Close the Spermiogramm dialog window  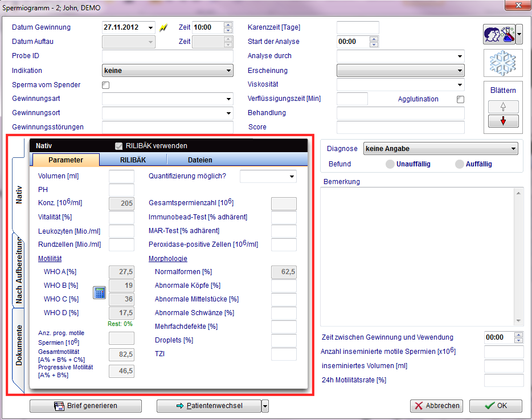(x=518, y=5)
